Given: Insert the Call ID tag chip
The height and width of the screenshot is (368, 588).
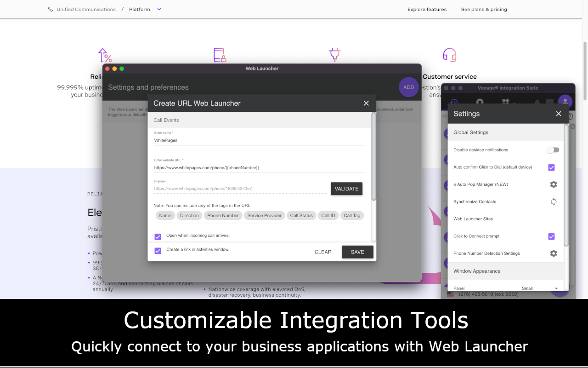Looking at the screenshot, I should 328,215.
